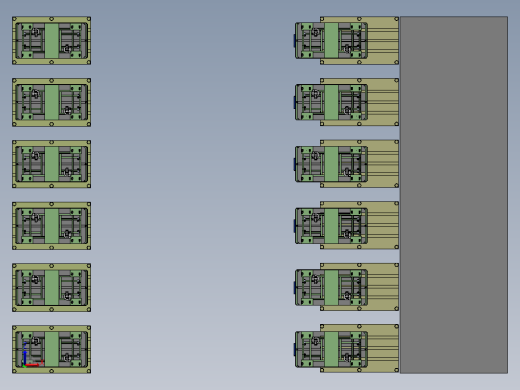Viewport: 520px width, 390px height.
Task: Select the second-from-top assembly in the left column
Action: (52, 102)
